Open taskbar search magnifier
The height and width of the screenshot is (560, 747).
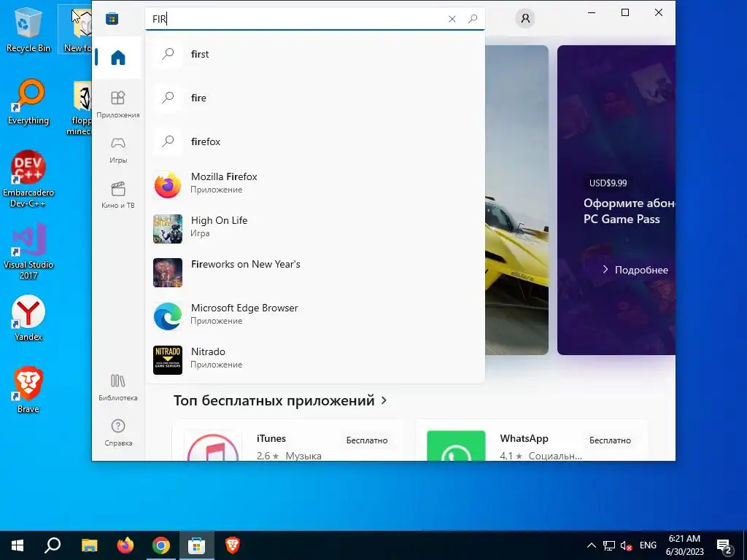[53, 545]
